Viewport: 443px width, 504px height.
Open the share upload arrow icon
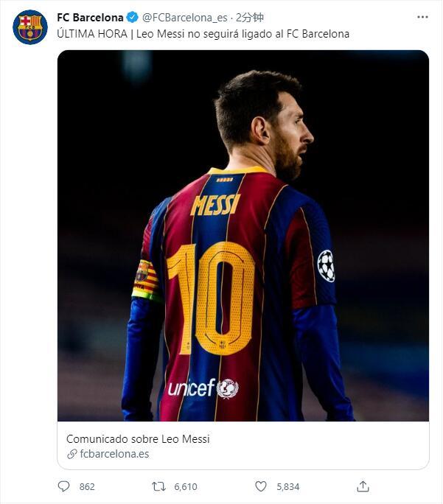(x=363, y=486)
